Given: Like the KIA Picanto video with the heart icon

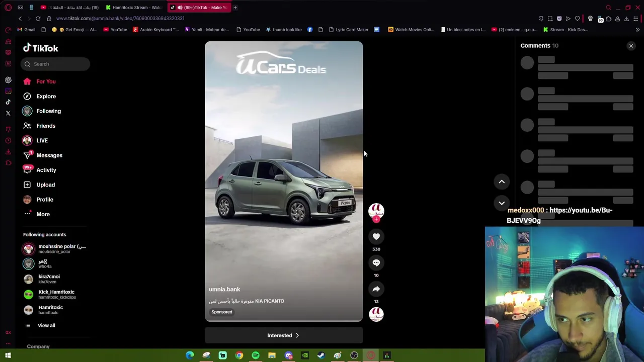Looking at the screenshot, I should (x=376, y=236).
